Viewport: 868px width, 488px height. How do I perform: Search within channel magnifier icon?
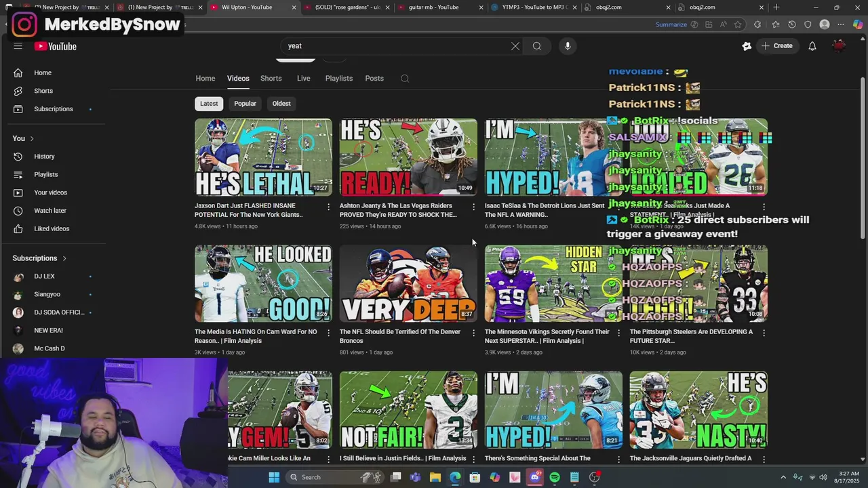click(x=405, y=79)
